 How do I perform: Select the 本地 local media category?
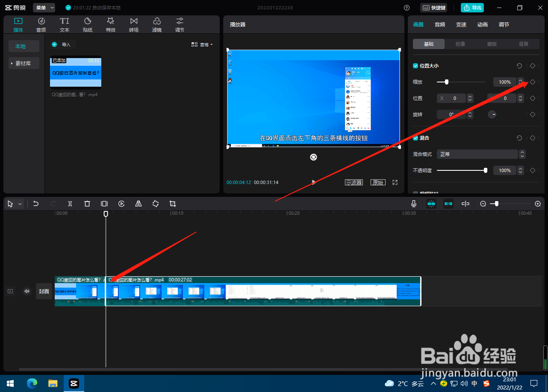24,46
